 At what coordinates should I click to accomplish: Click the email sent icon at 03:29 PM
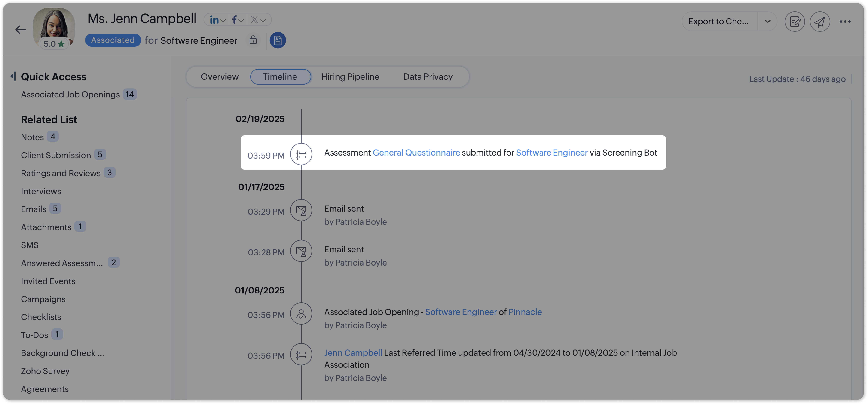(x=301, y=211)
